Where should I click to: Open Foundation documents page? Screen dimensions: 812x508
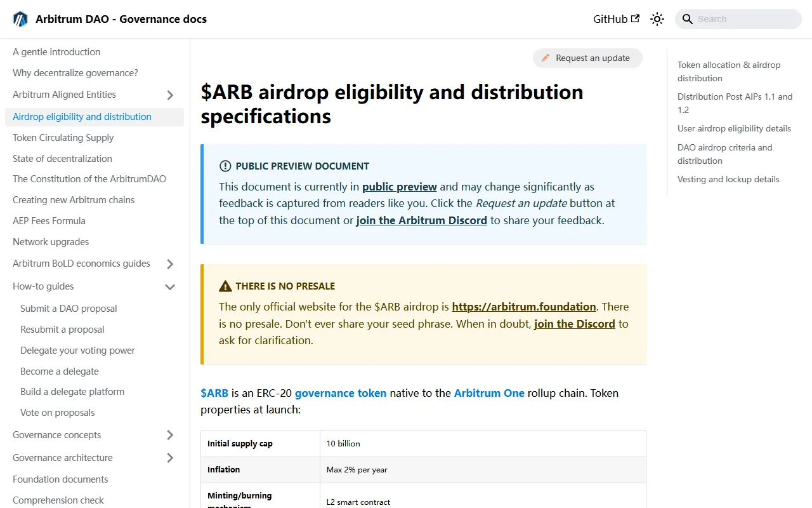[x=60, y=479]
